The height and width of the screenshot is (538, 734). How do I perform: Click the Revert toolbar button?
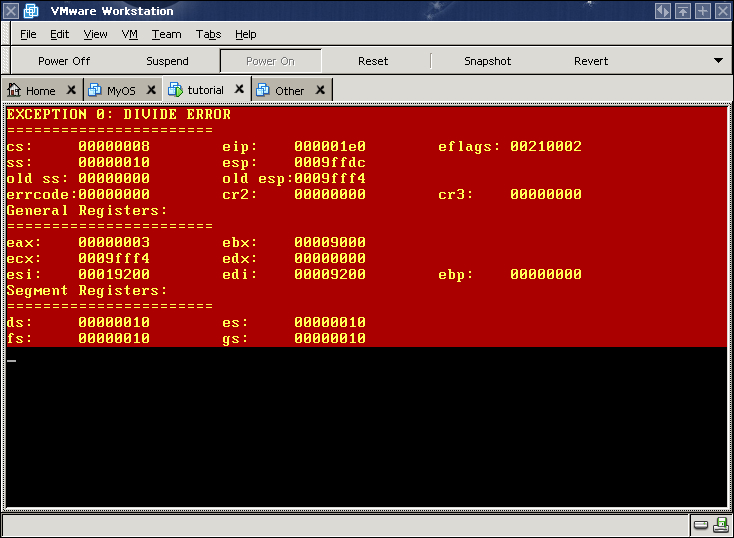tap(591, 61)
